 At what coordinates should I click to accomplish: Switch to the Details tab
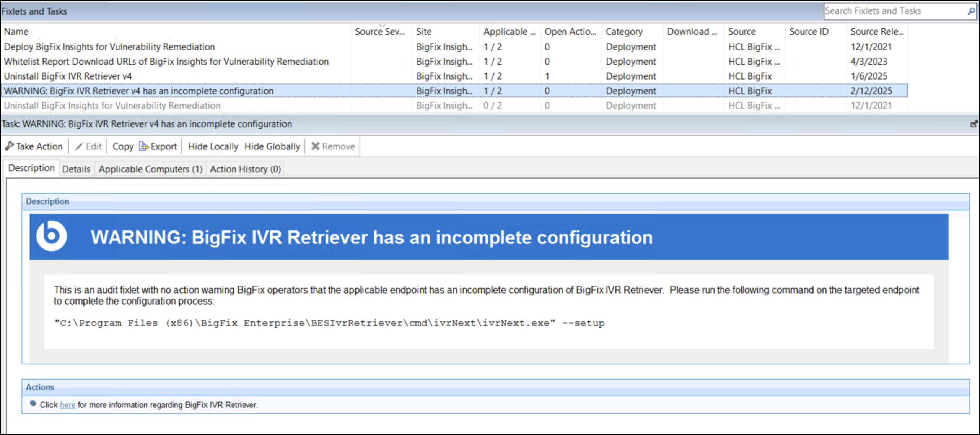tap(76, 169)
